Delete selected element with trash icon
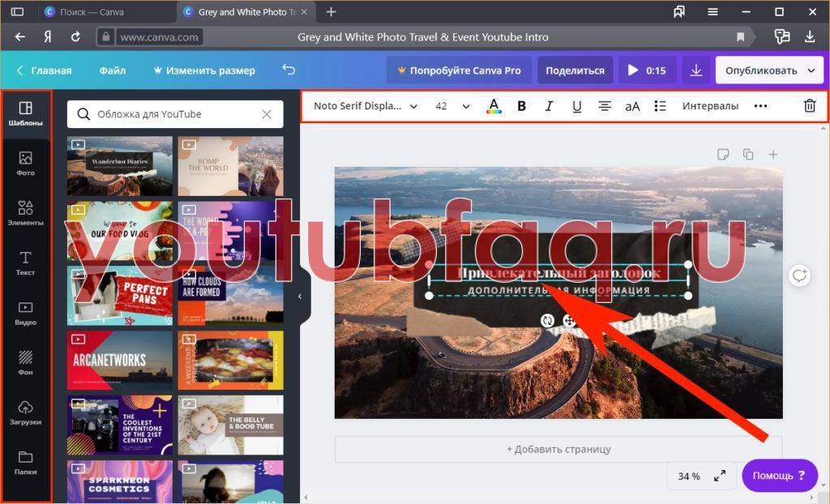 [x=809, y=106]
